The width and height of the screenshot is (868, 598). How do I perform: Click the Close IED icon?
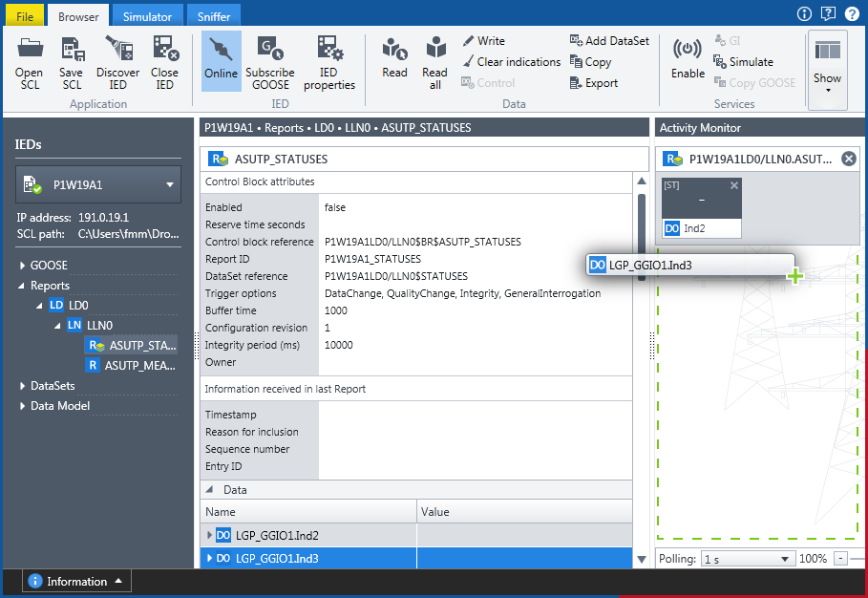164,49
